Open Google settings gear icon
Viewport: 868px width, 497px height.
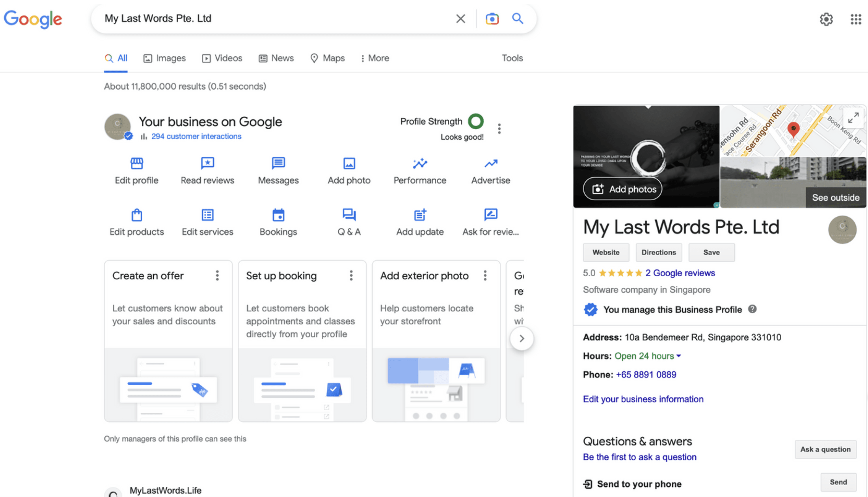pos(826,19)
